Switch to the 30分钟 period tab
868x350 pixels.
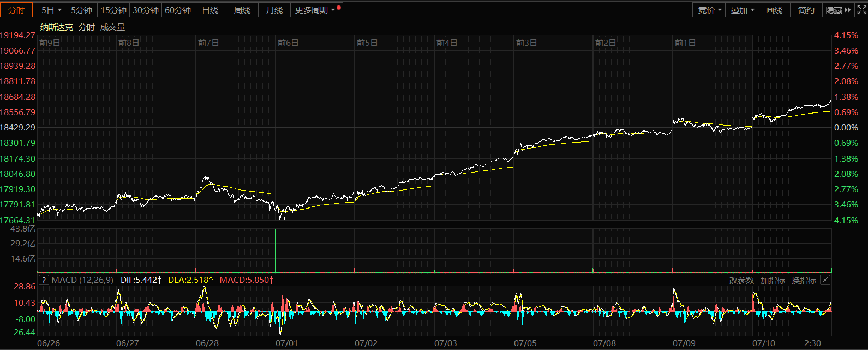pos(146,10)
